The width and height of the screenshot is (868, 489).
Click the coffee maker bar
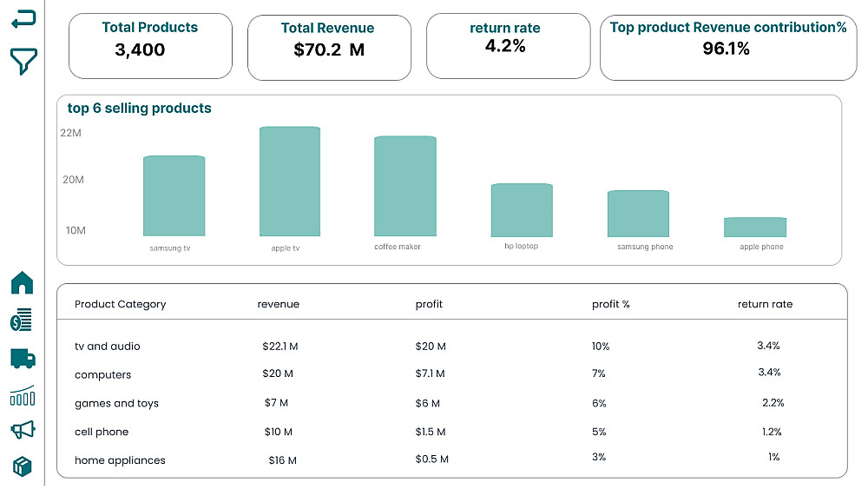404,186
